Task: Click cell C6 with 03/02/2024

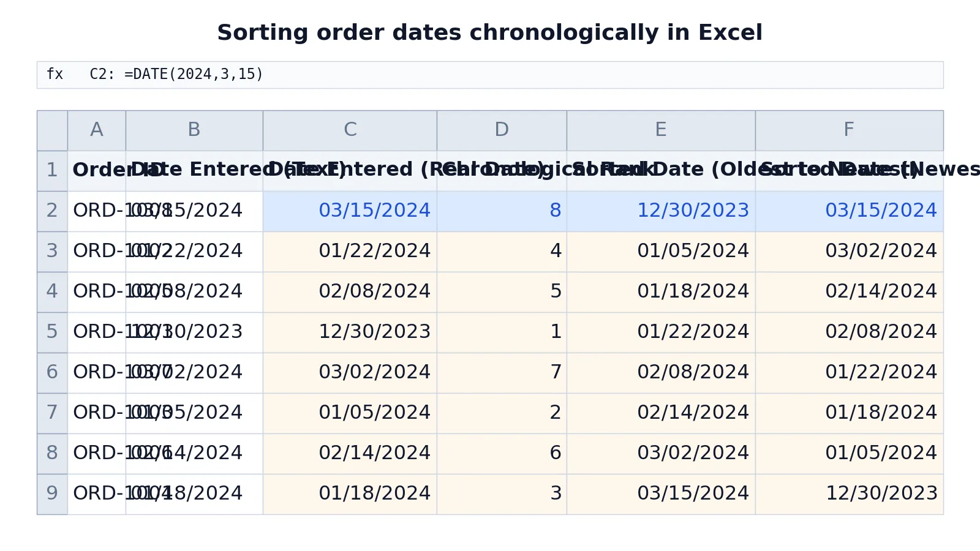Action: coord(350,373)
